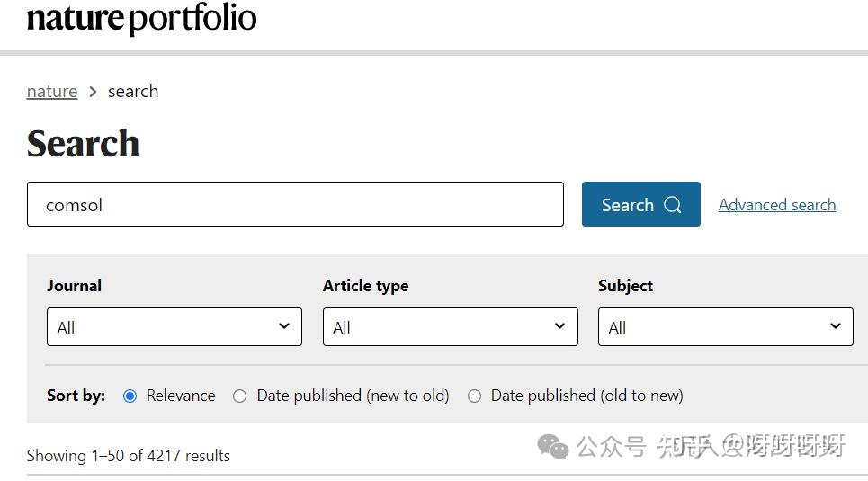Click the Journal filter label
868x481 pixels.
(x=74, y=286)
